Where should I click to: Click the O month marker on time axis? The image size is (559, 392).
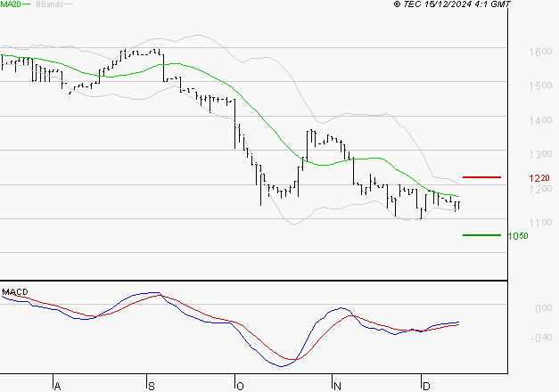pos(241,386)
